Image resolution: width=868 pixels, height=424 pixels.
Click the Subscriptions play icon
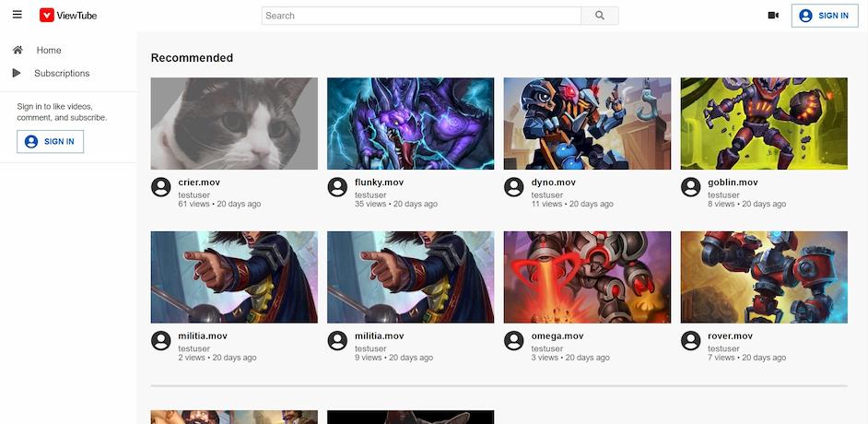coord(17,73)
